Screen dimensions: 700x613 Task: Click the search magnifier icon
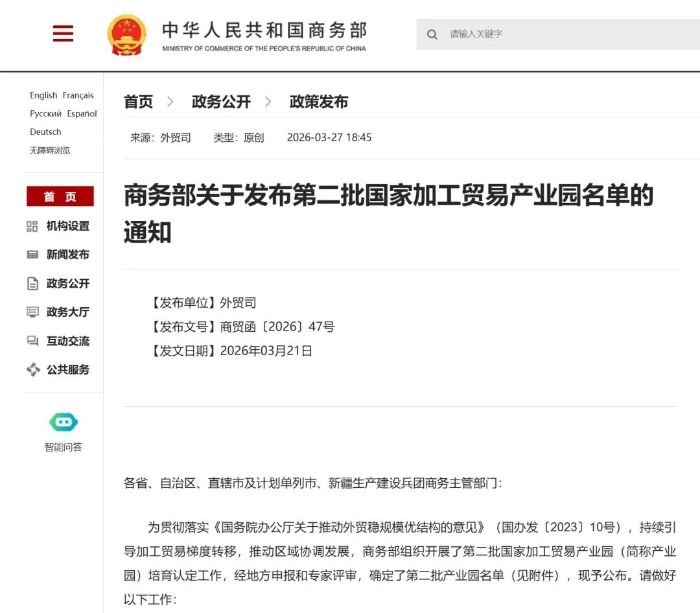tap(432, 34)
